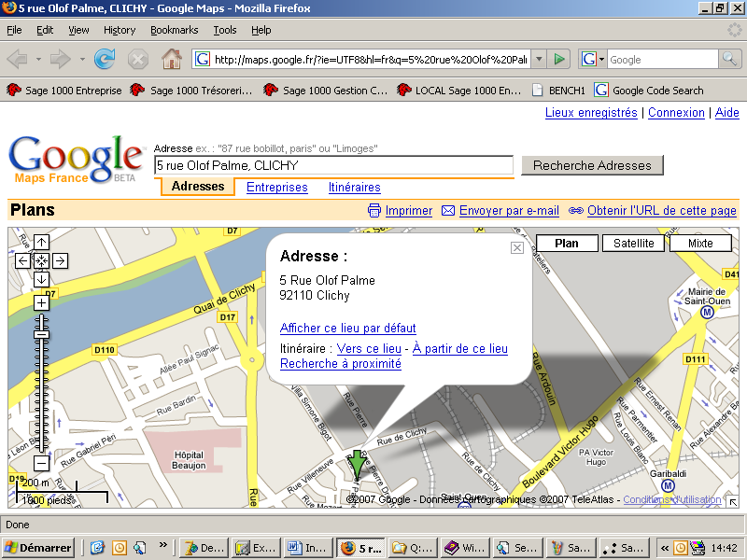The image size is (747, 560).
Task: Open the Lieux enregistrés link
Action: coord(591,113)
